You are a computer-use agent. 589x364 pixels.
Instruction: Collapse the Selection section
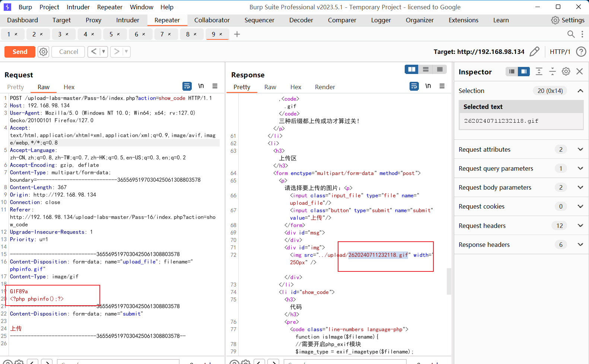point(580,91)
